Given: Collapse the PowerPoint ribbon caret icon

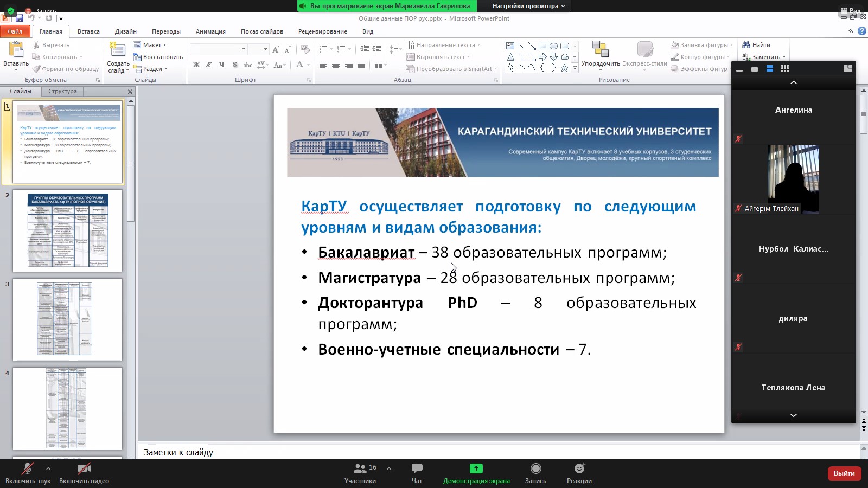Looking at the screenshot, I should coord(850,31).
